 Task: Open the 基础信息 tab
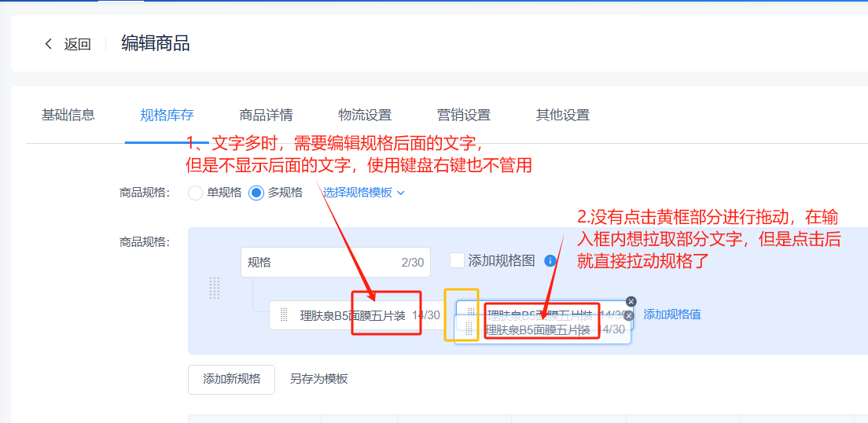[x=68, y=115]
